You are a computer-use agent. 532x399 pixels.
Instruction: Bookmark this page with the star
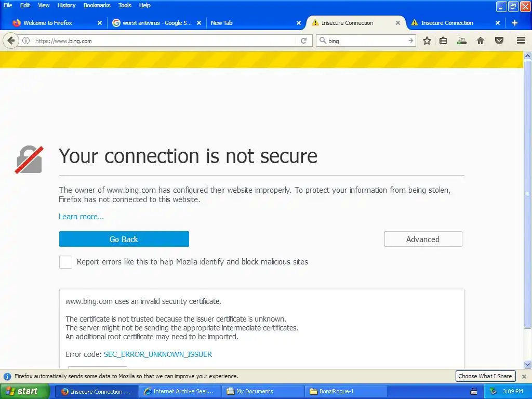[427, 41]
